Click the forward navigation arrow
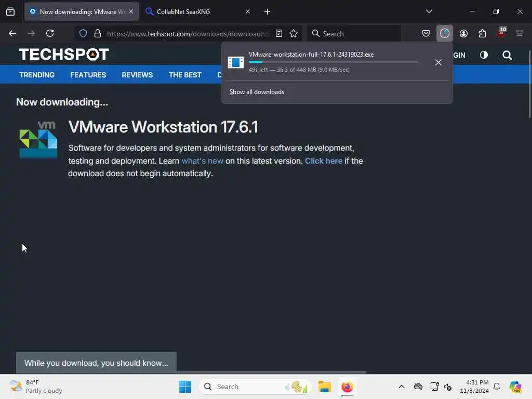The image size is (532, 399). click(31, 33)
